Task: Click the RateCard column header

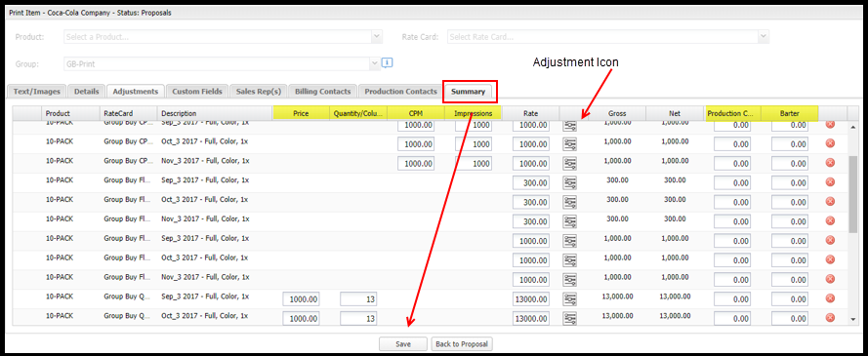Action: point(129,113)
